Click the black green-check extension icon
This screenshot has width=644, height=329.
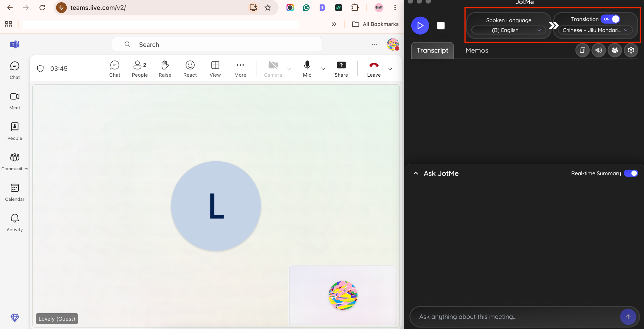pyautogui.click(x=338, y=8)
